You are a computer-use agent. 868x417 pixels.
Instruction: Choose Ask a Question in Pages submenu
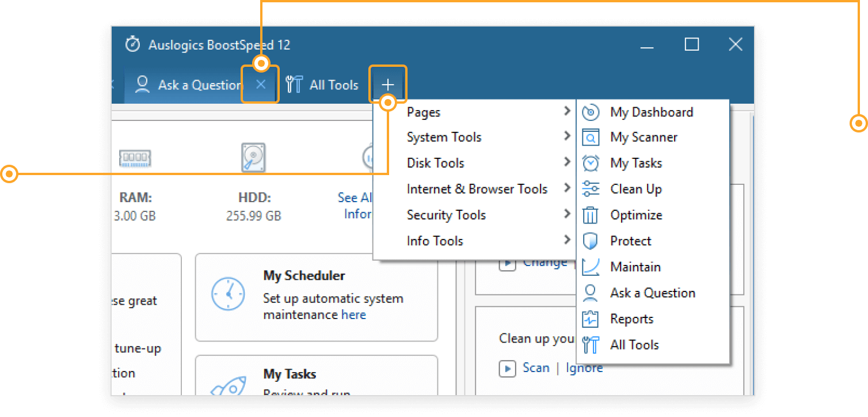pos(652,293)
